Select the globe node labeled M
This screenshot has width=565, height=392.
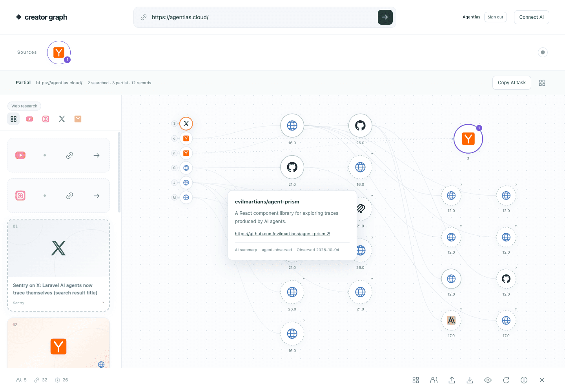(186, 198)
